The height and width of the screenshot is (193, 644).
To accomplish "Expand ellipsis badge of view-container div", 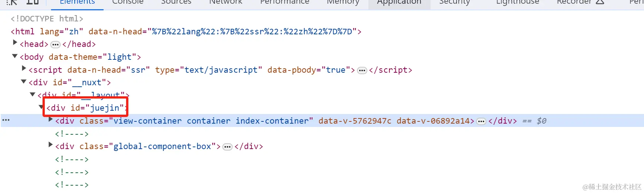I will [x=481, y=121].
